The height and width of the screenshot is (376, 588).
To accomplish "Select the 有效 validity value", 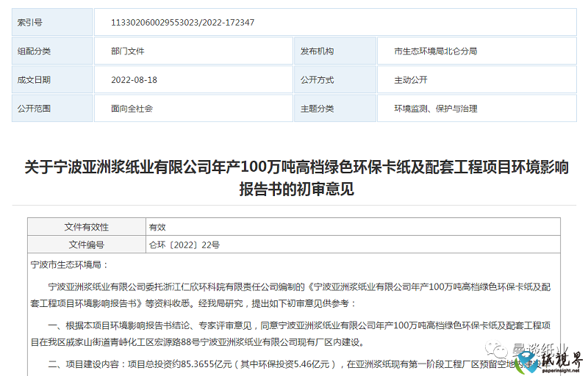I will point(157,227).
